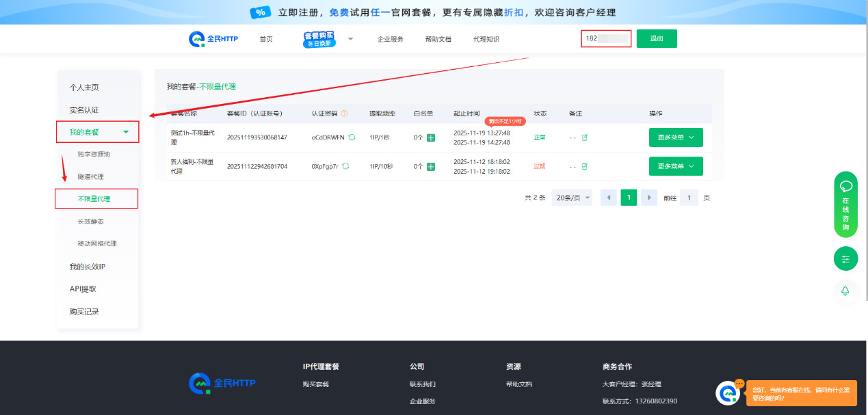Image resolution: width=868 pixels, height=415 pixels.
Task: Go to next page with pagination arrow
Action: (649, 198)
